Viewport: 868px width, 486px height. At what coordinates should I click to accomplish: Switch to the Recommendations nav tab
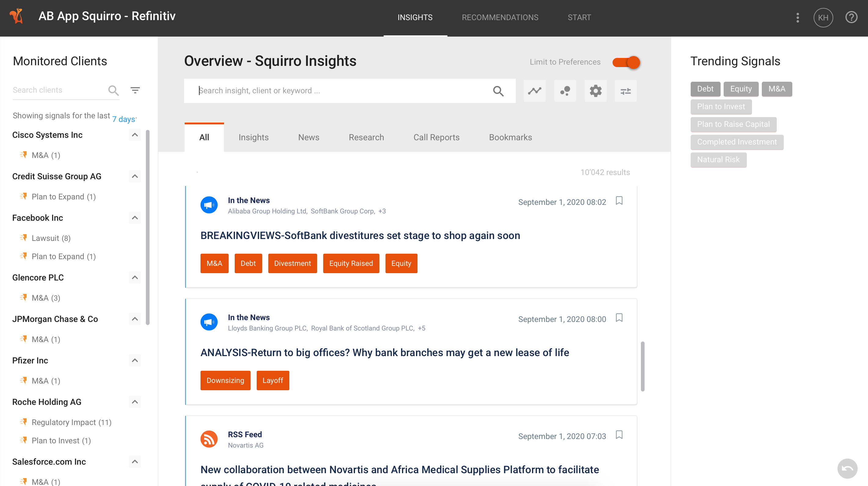coord(500,17)
